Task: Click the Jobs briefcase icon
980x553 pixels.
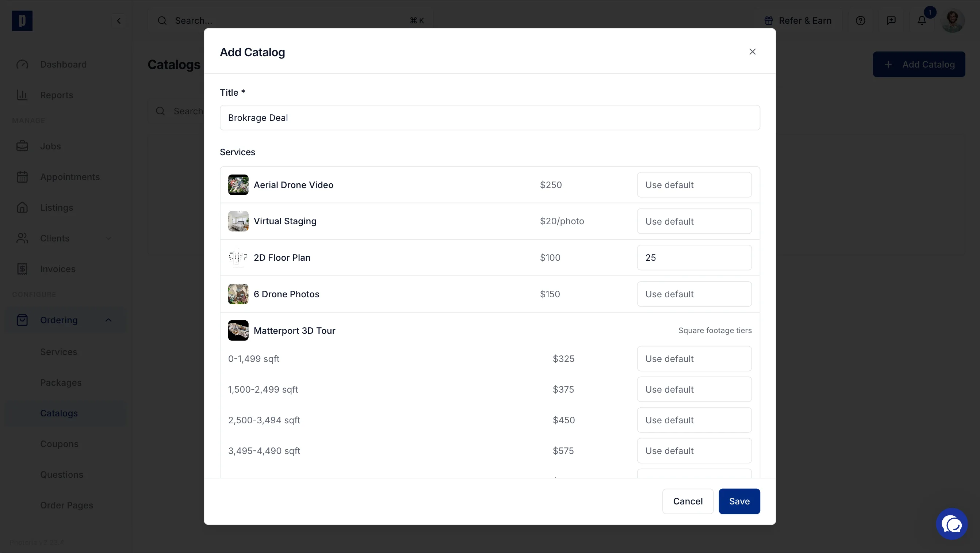Action: point(22,146)
